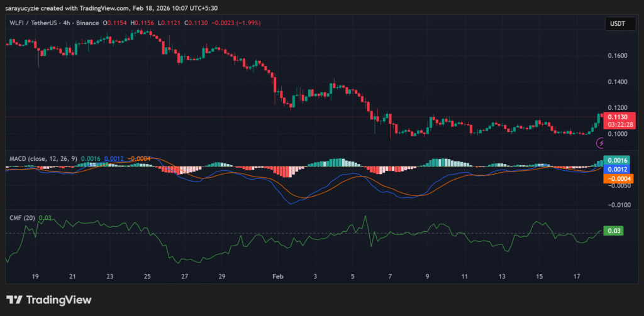
Task: Open the USDT currency selector
Action: (618, 23)
